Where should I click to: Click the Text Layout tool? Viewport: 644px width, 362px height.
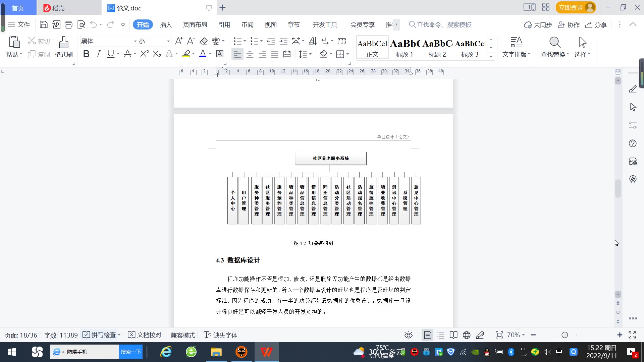[x=516, y=47]
